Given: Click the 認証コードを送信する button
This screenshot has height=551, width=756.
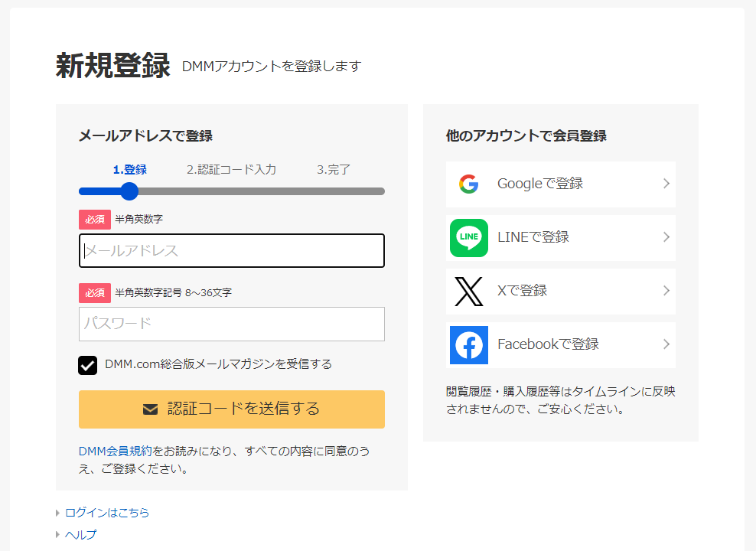Looking at the screenshot, I should click(x=231, y=409).
